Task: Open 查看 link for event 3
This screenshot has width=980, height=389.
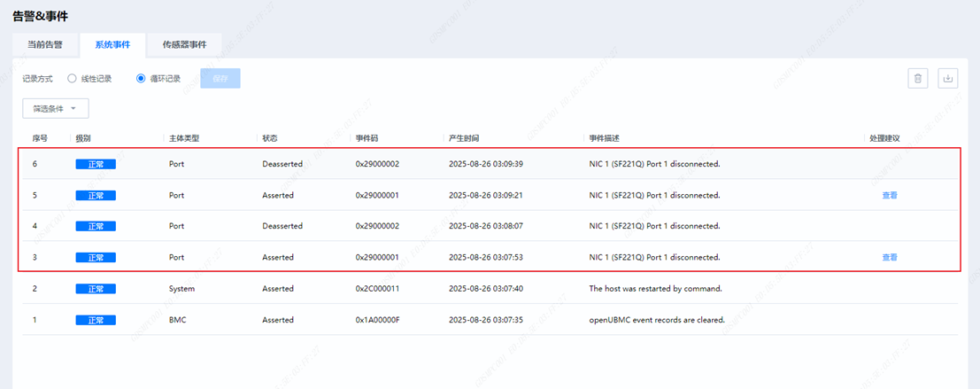Action: [x=889, y=257]
